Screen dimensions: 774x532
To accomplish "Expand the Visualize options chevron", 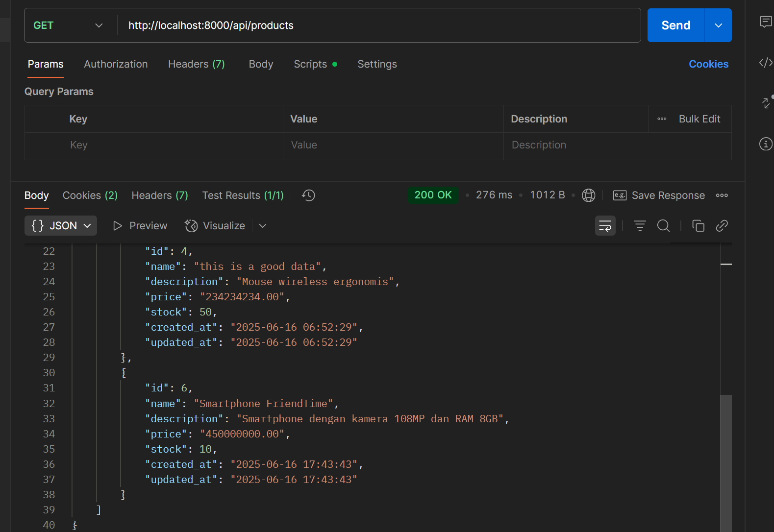I will pos(263,226).
